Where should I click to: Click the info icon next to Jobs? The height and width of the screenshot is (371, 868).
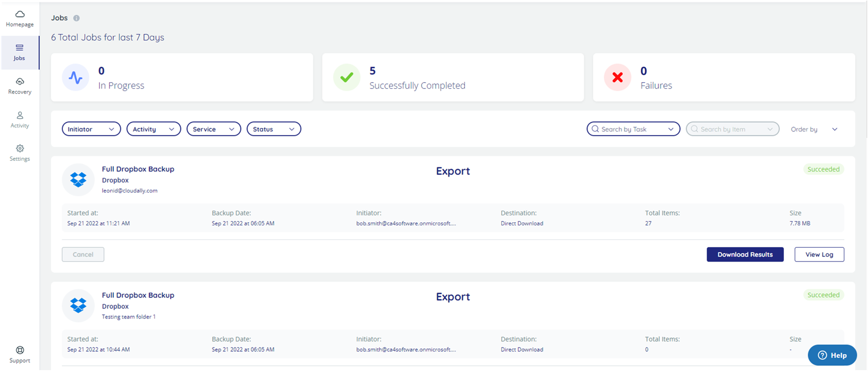coord(77,18)
